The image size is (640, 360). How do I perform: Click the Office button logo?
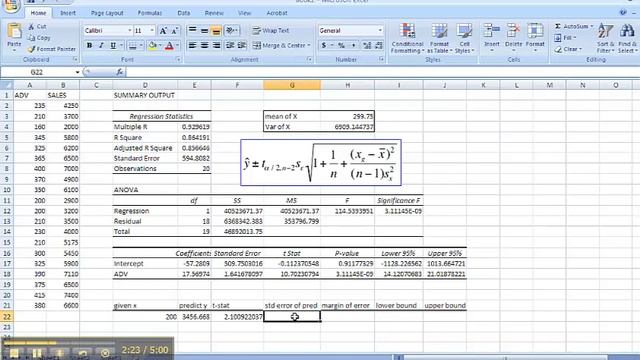(x=11, y=5)
